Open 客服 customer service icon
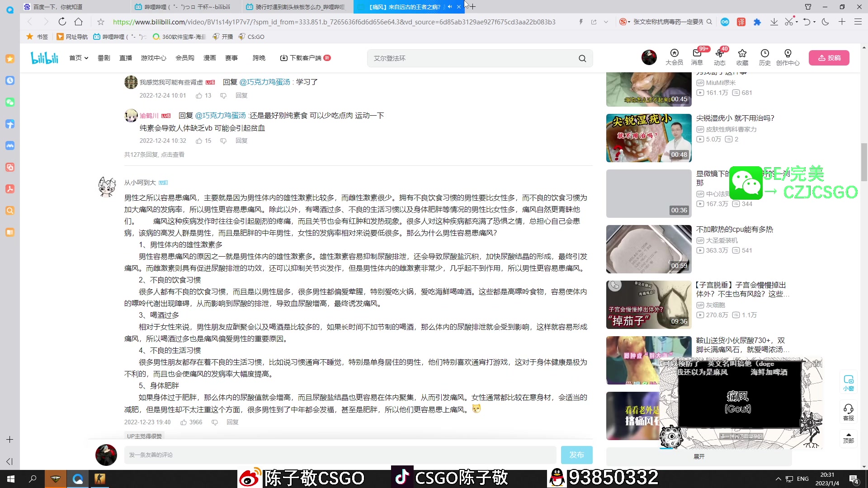Viewport: 868px width, 488px height. (849, 412)
